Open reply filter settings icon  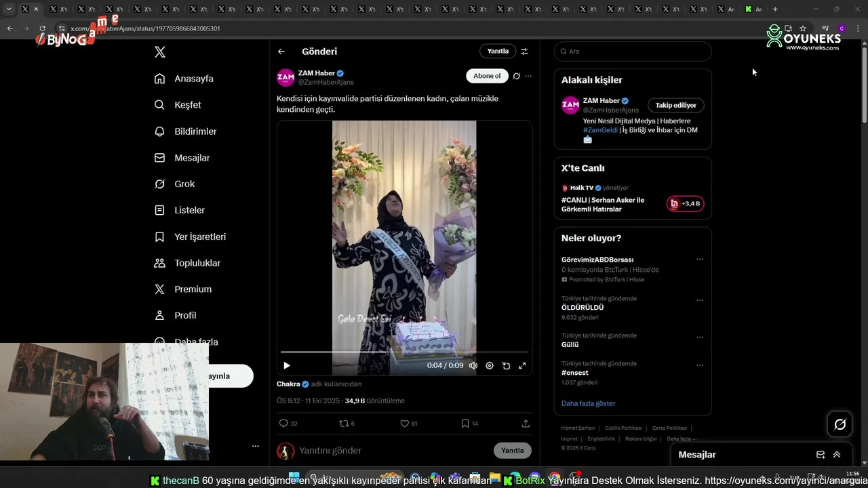[524, 52]
